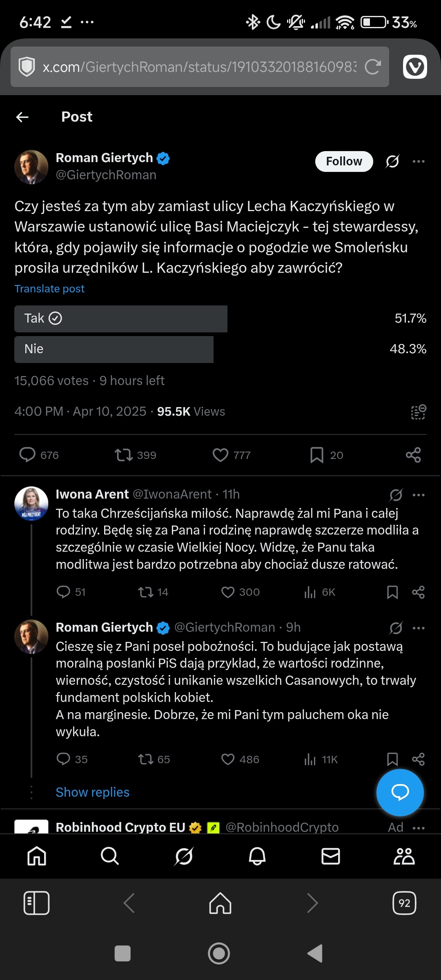Select the Nie poll option bar
The height and width of the screenshot is (980, 441).
tap(114, 349)
